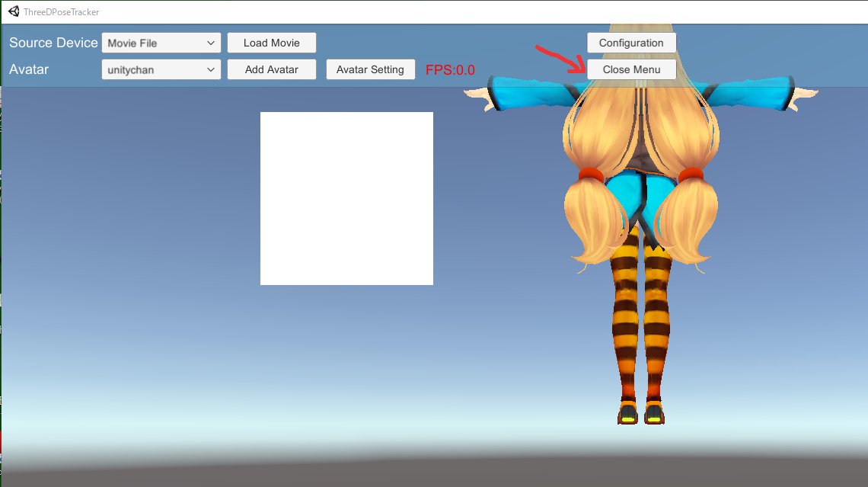Open the Configuration dialog
Screen dimensions: 868x487
tap(631, 43)
